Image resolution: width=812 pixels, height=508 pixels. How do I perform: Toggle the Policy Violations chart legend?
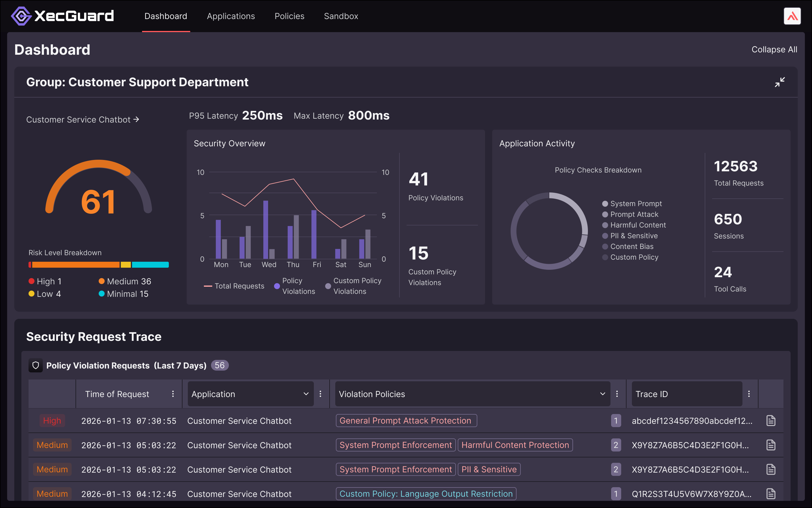(295, 286)
